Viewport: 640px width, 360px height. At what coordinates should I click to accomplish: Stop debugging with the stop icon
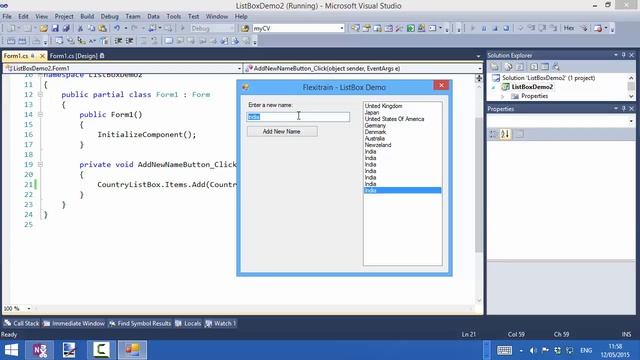click(x=495, y=28)
